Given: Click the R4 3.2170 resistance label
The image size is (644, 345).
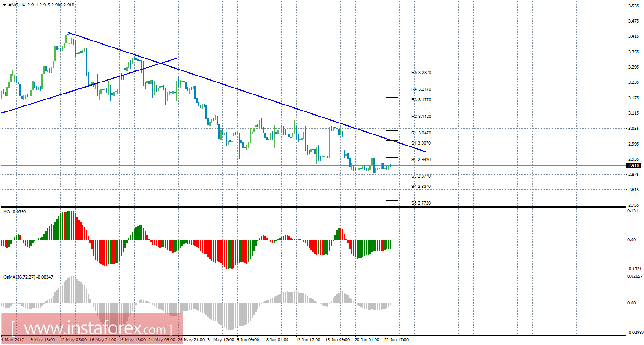Looking at the screenshot, I should 421,89.
